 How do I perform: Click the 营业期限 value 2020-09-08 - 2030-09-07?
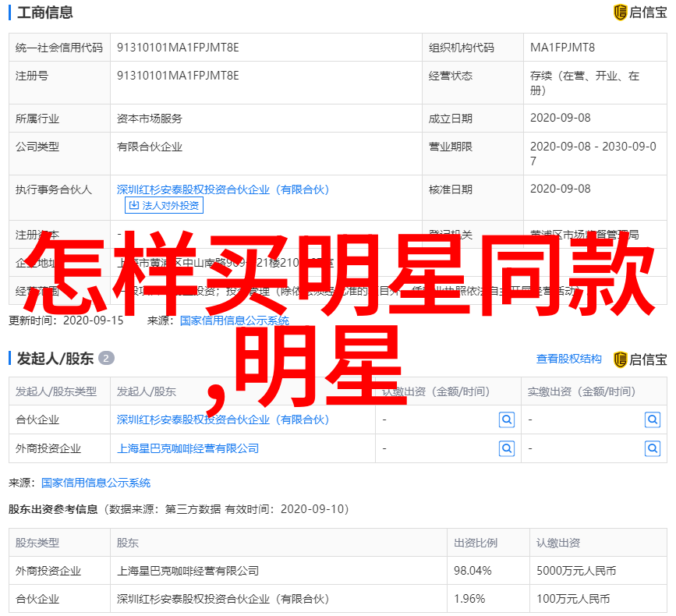(593, 154)
